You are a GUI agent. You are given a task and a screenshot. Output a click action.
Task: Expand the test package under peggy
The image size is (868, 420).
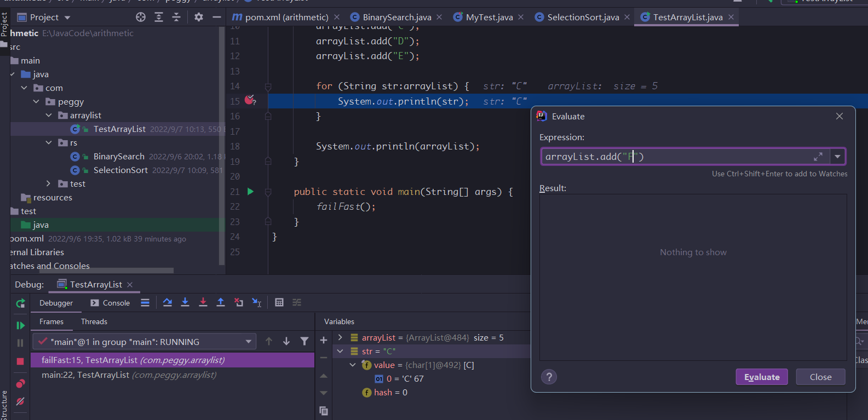pyautogui.click(x=49, y=183)
